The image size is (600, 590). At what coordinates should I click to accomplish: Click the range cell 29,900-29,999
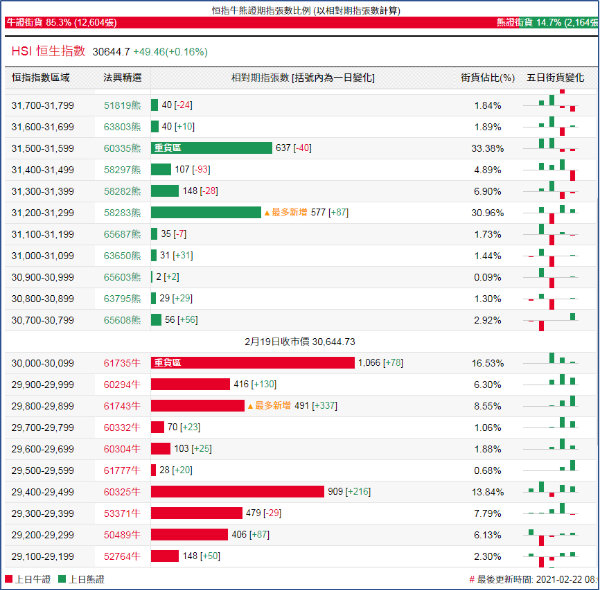tap(43, 385)
